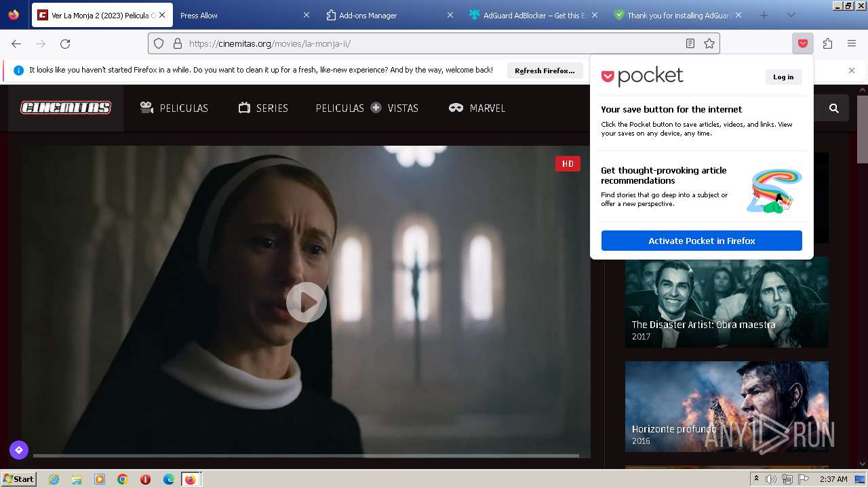Screen dimensions: 868x488
Task: Show hidden tray icons arrow
Action: [756, 479]
